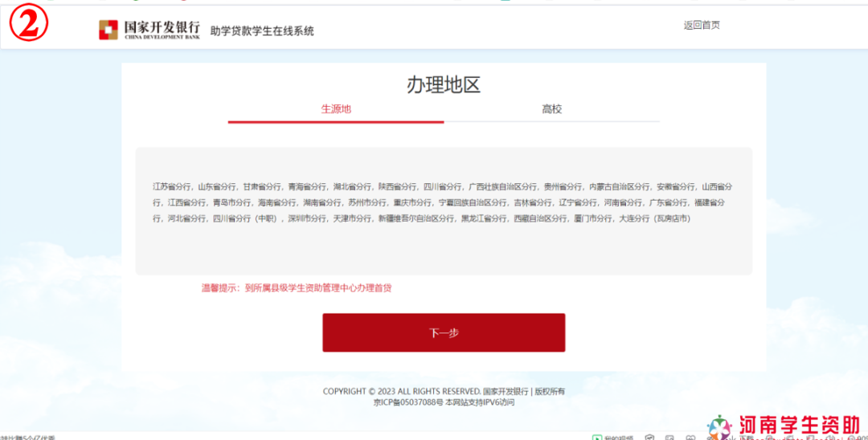
Task: Choose 广西壮族自治区分行 from the branch list
Action: [502, 186]
